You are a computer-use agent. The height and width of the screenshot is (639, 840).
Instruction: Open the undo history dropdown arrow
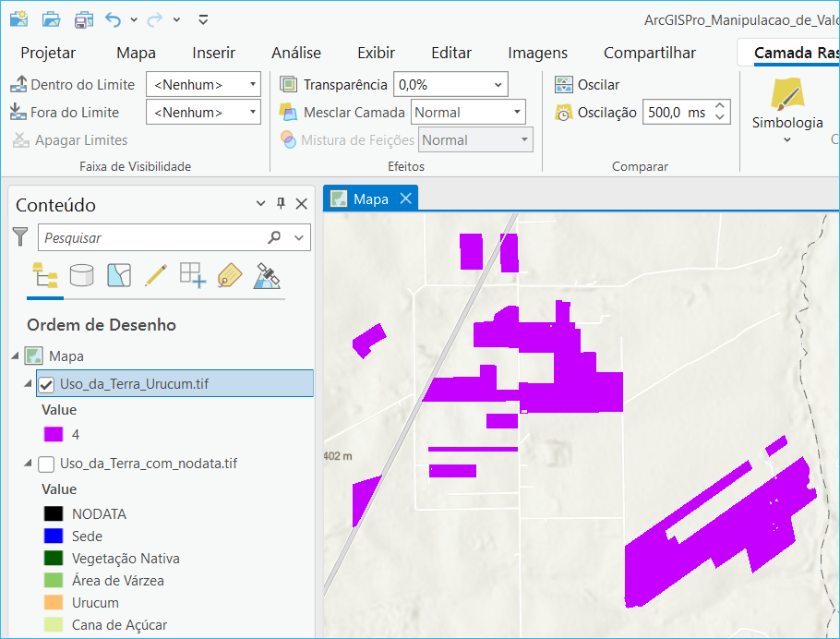[134, 19]
